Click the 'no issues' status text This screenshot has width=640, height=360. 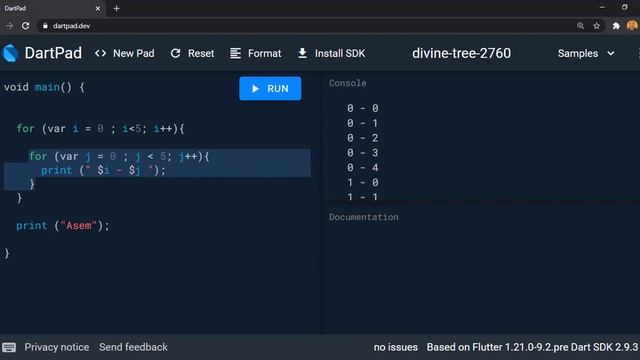tap(396, 347)
